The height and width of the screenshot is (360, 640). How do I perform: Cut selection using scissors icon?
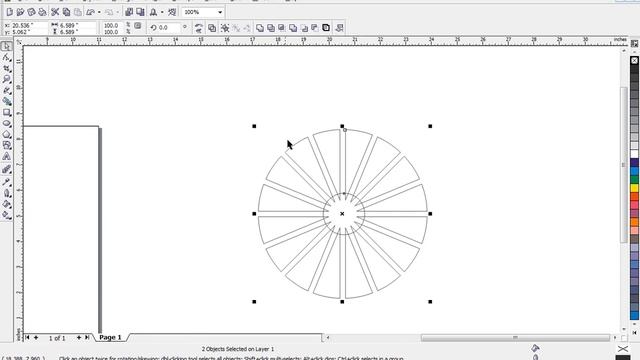pyautogui.click(x=55, y=12)
